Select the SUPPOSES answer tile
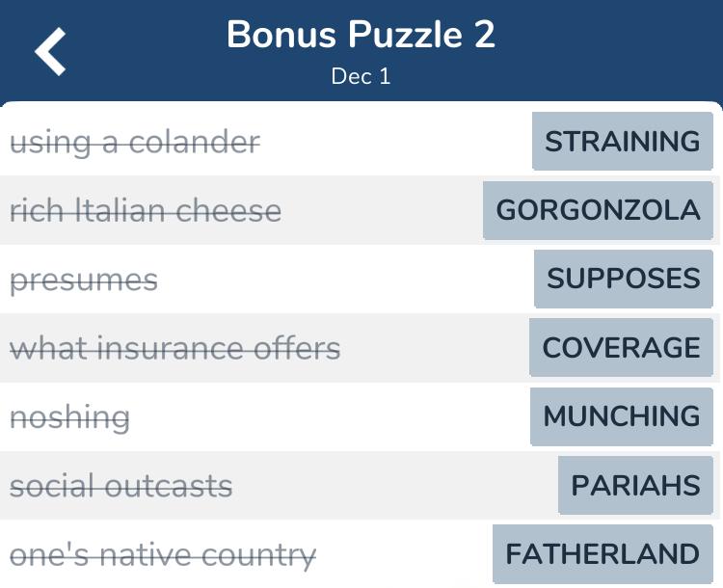This screenshot has height=588, width=723. click(624, 279)
